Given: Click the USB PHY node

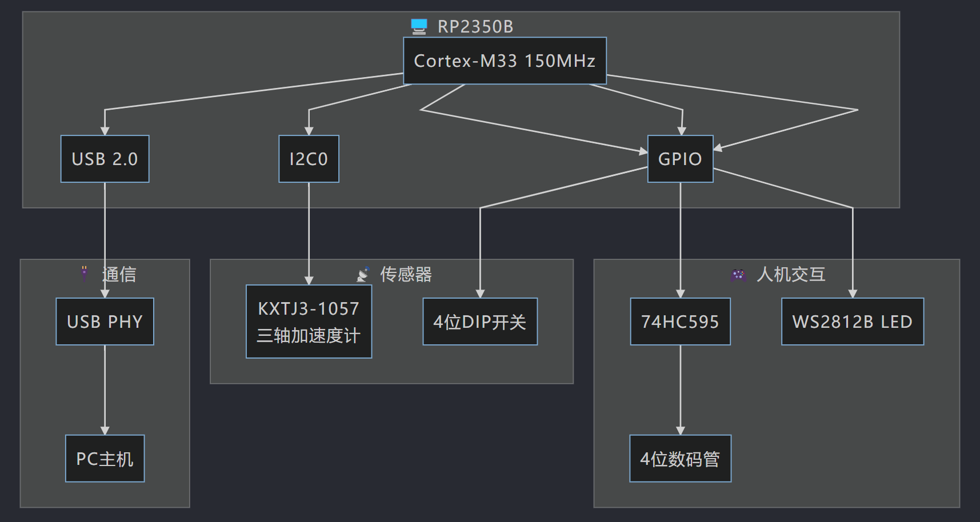Looking at the screenshot, I should (105, 322).
